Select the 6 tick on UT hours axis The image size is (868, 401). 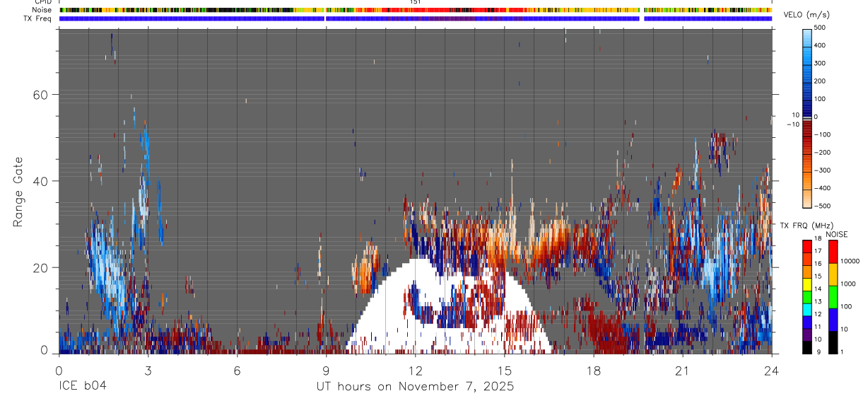click(237, 370)
